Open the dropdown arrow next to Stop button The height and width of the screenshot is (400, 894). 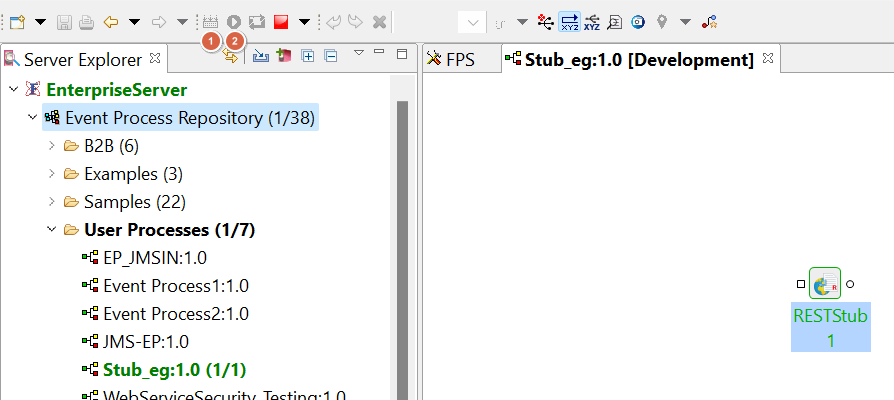[304, 21]
